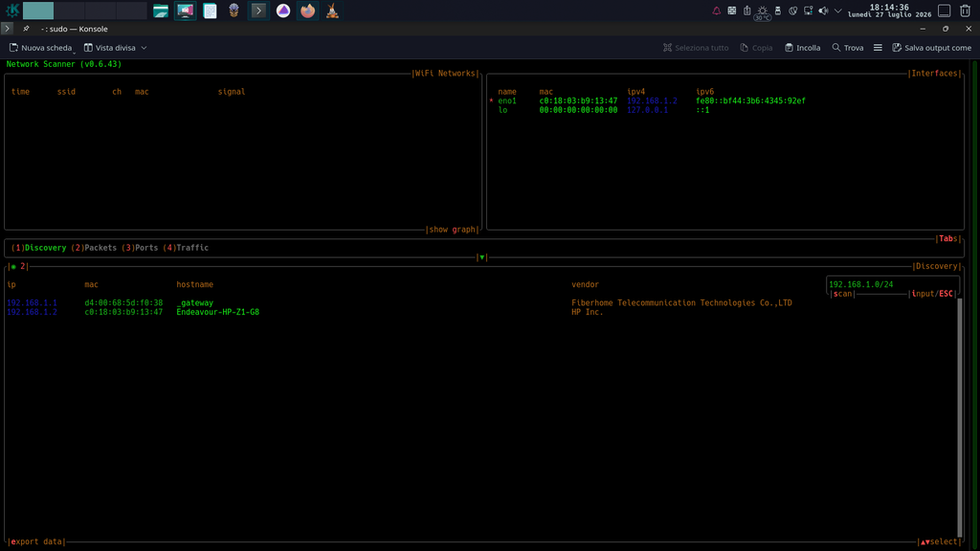This screenshot has height=551, width=980.
Task: Open the file manager from the panel
Action: tap(161, 11)
